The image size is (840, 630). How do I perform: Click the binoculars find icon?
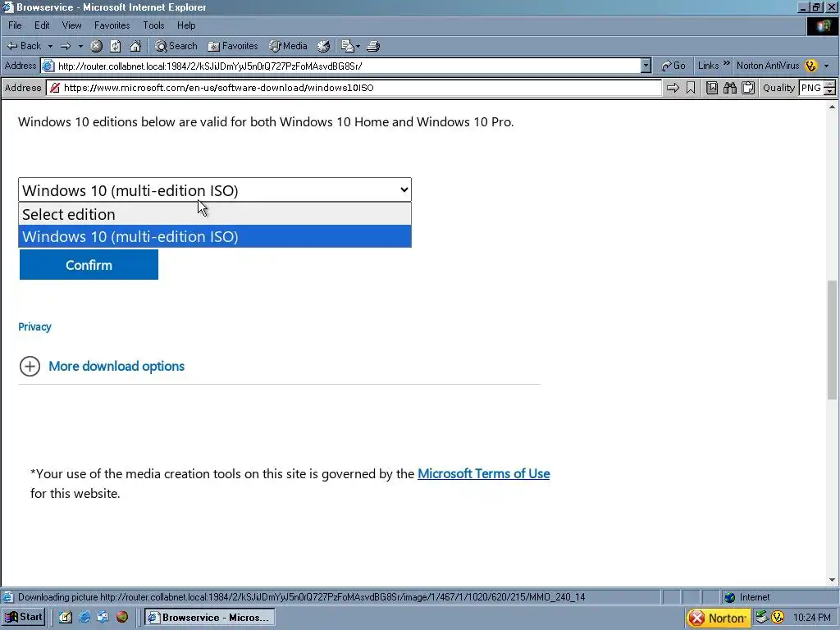click(729, 88)
